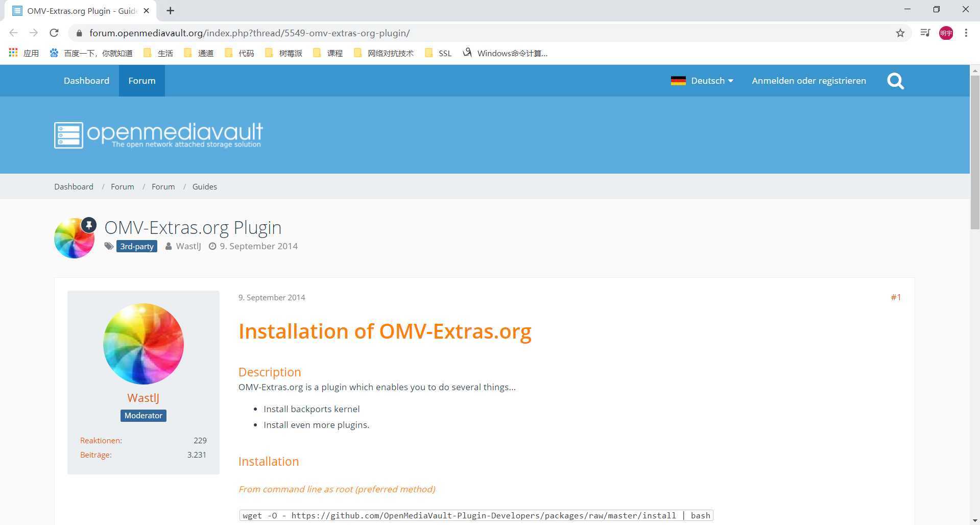980x525 pixels.
Task: Click the Moderator badge
Action: 144,416
